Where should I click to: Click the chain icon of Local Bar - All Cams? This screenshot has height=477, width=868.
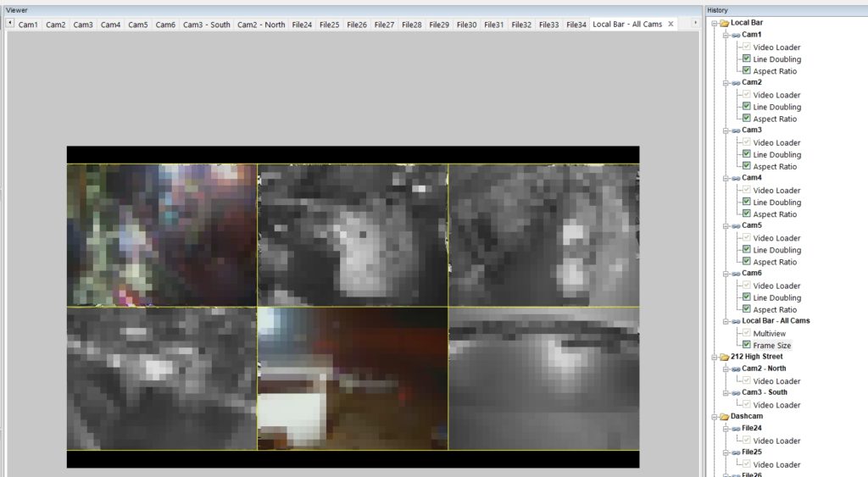(x=736, y=321)
